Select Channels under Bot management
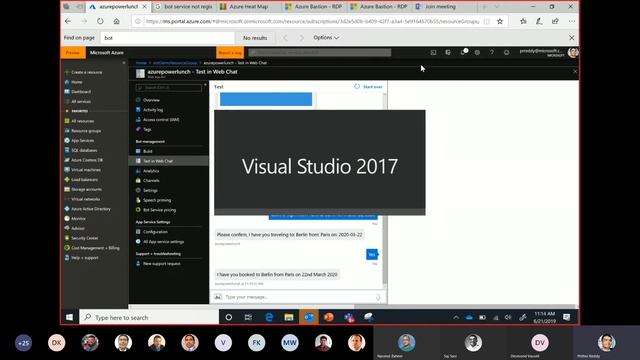The width and height of the screenshot is (640, 360). 151,180
